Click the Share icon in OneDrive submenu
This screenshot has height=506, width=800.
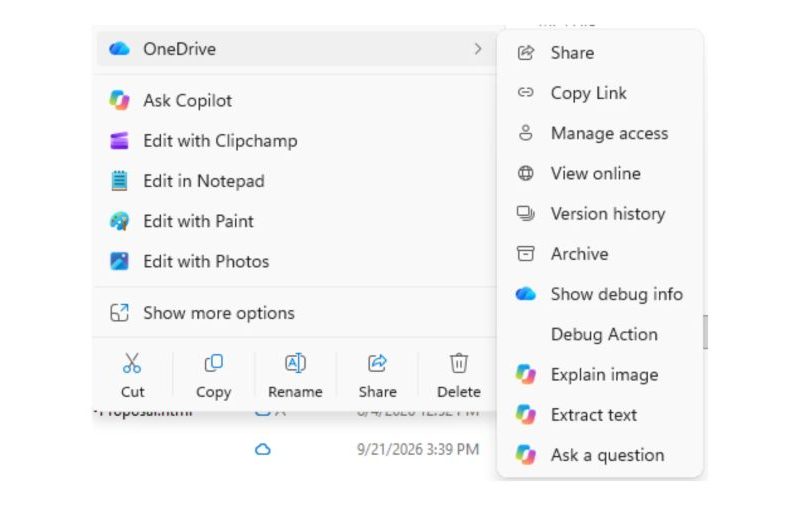point(526,53)
